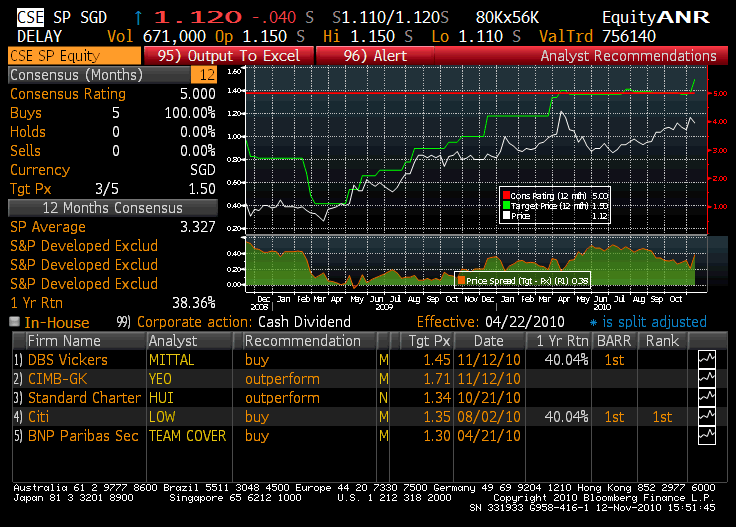The image size is (736, 527).
Task: Click the 96) Alert button
Action: (375, 55)
